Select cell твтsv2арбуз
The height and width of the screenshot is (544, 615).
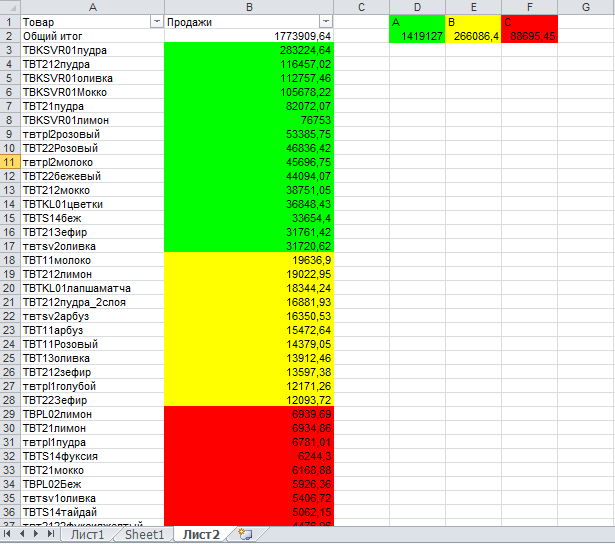[92, 316]
